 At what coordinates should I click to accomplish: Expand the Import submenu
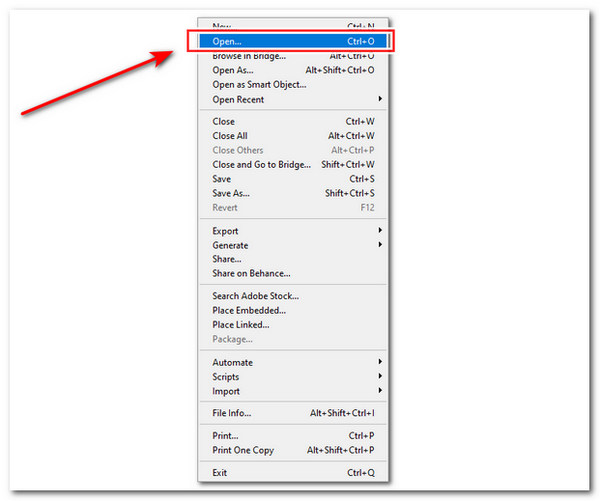tap(293, 391)
